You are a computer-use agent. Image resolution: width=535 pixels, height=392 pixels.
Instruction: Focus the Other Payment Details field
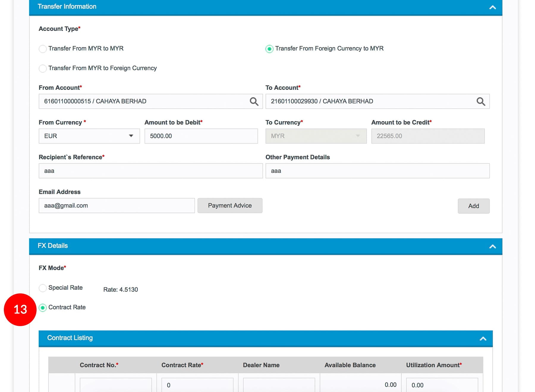[377, 171]
